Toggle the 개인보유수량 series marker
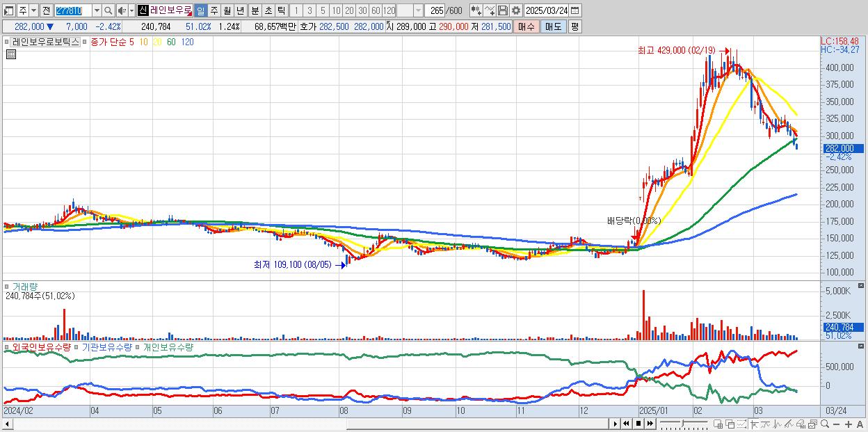Screen dimensions: 868x432 (x=137, y=346)
